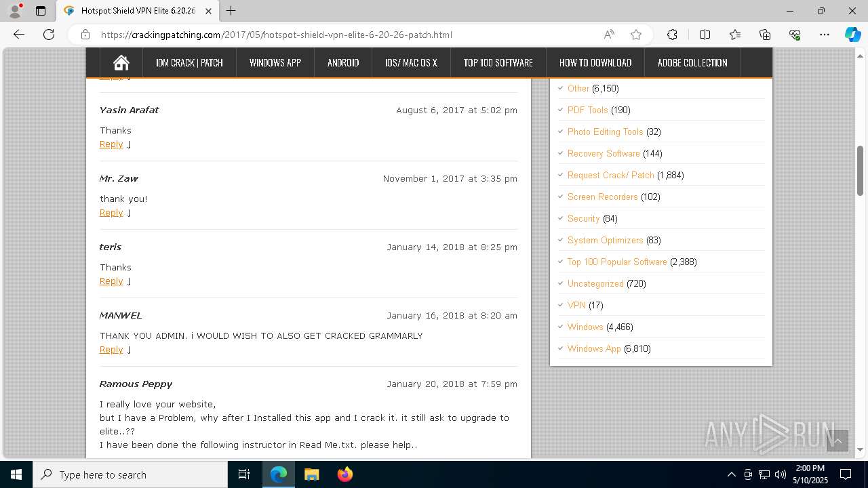Viewport: 868px width, 488px height.
Task: Open Top 100 Popular Software category
Action: click(617, 262)
